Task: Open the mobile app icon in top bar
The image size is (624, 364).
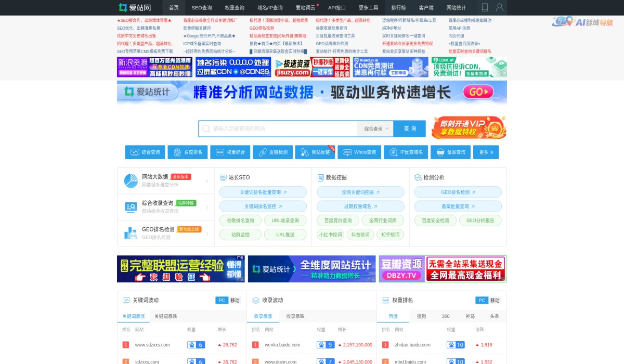Action: (485, 7)
